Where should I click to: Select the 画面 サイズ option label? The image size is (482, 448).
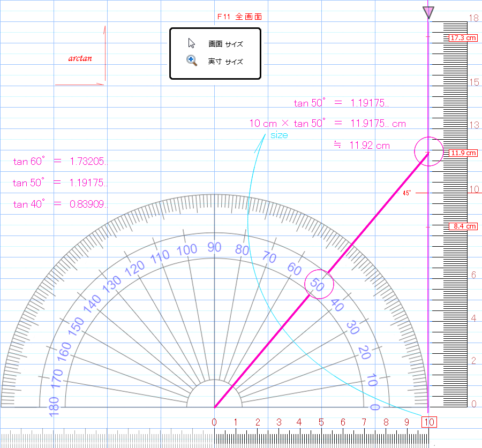(x=225, y=44)
